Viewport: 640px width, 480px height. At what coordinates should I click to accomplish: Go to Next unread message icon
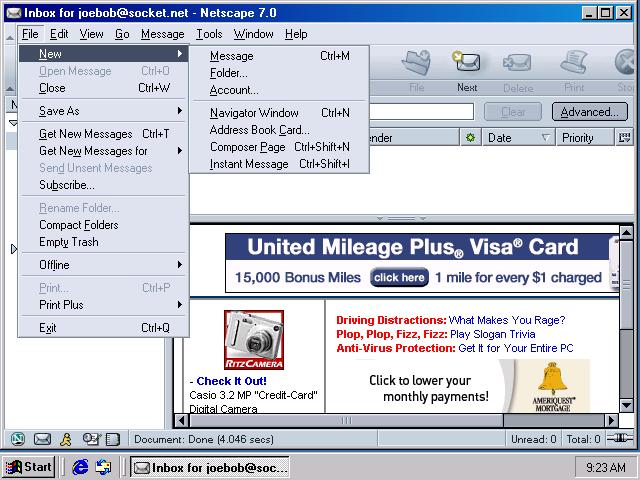click(x=467, y=62)
